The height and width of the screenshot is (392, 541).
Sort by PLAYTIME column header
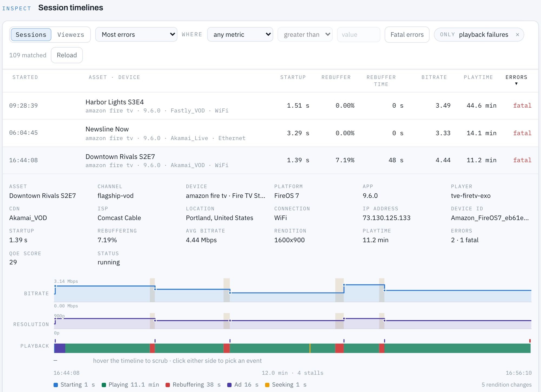(x=478, y=77)
